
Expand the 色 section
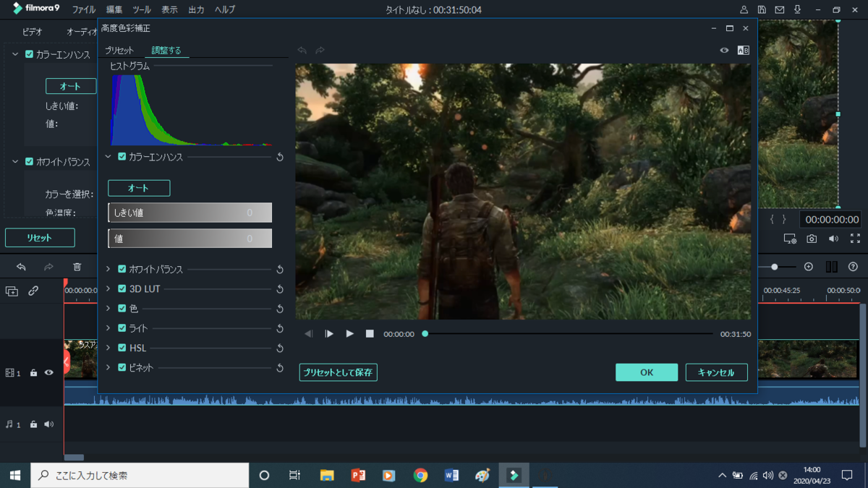(109, 308)
